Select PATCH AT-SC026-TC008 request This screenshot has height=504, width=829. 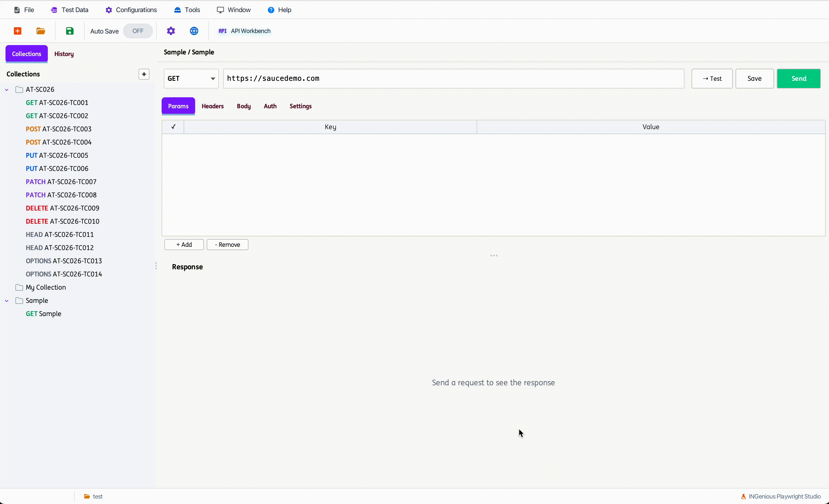pyautogui.click(x=61, y=195)
